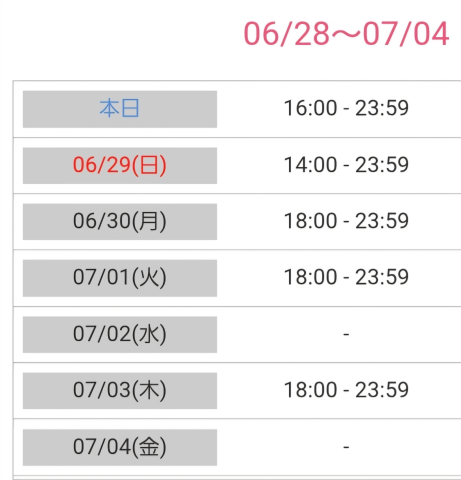
Task: Click the 07/04 end date in heading
Action: point(406,34)
